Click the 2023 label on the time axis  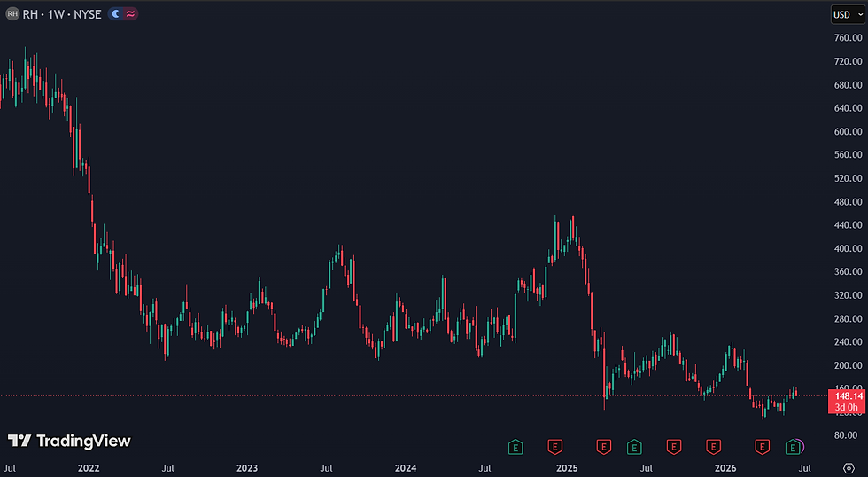tap(247, 468)
